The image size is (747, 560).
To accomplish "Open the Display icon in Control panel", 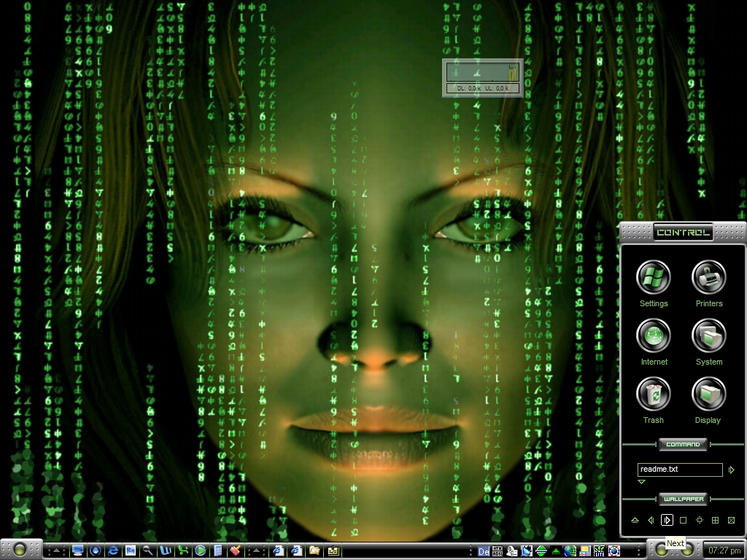I will click(x=709, y=394).
